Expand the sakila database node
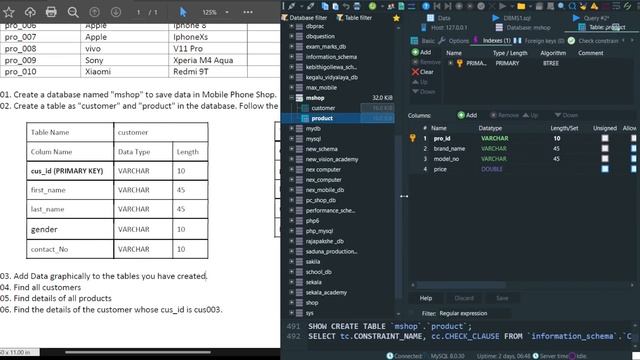 (291, 262)
